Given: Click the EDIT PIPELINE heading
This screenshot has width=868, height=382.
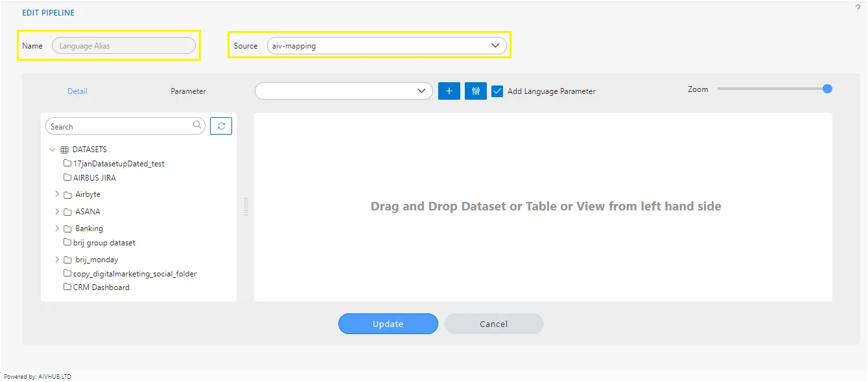Looking at the screenshot, I should tap(49, 12).
